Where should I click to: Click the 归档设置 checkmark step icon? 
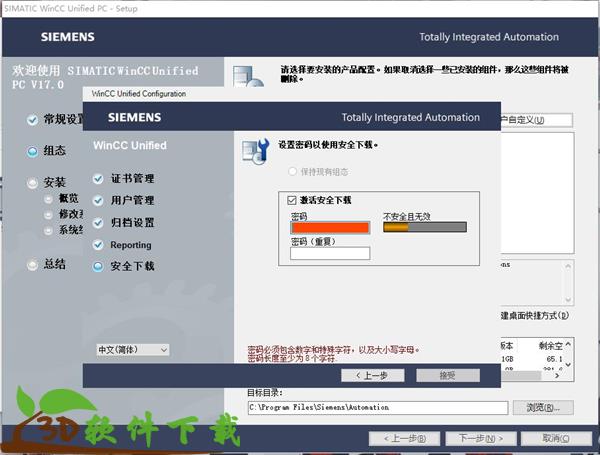[x=98, y=223]
